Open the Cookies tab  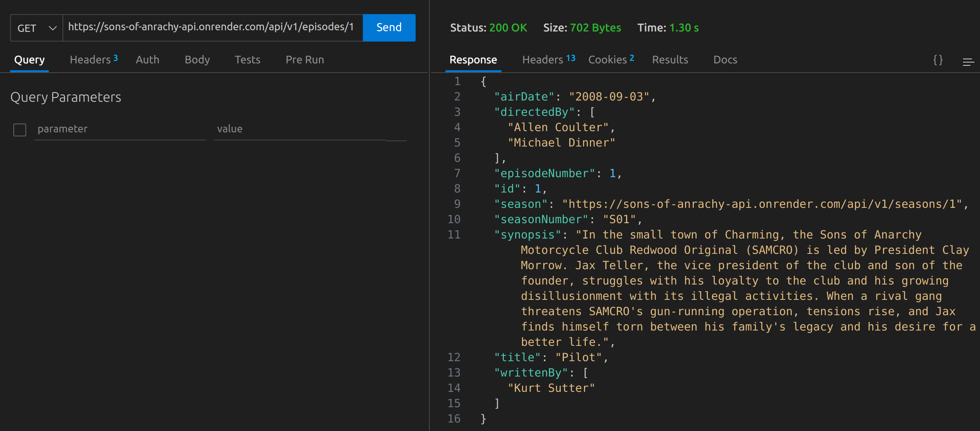tap(611, 60)
